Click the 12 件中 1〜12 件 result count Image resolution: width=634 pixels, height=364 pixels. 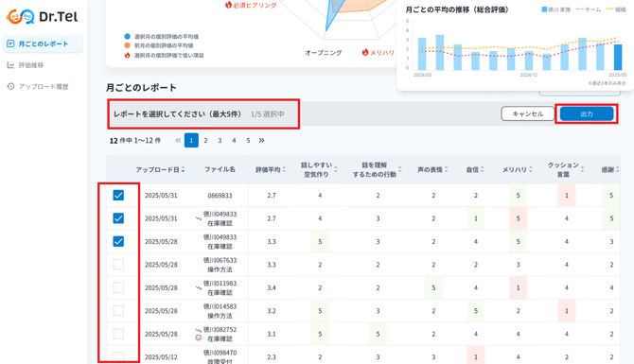pyautogui.click(x=135, y=141)
